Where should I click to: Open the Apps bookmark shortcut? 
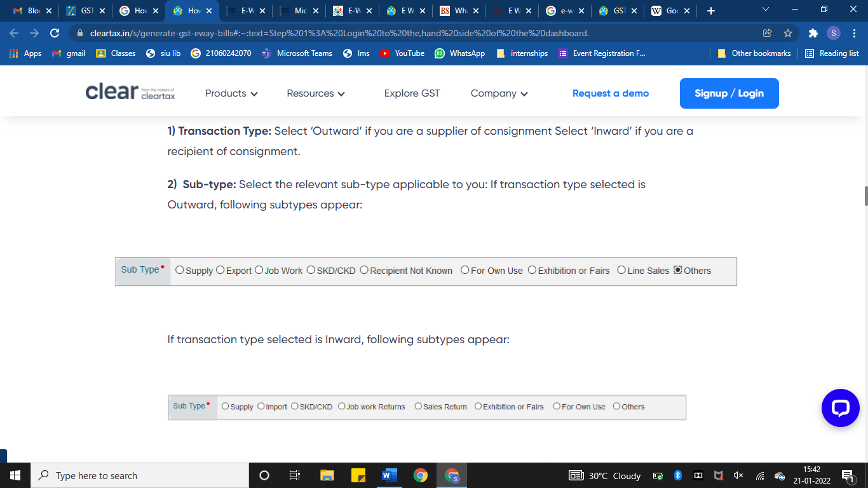click(25, 53)
